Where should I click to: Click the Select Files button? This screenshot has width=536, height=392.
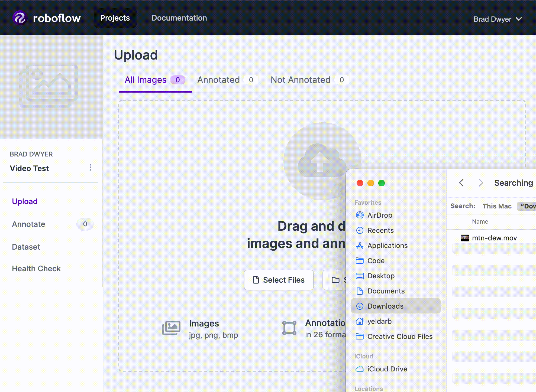[279, 280]
